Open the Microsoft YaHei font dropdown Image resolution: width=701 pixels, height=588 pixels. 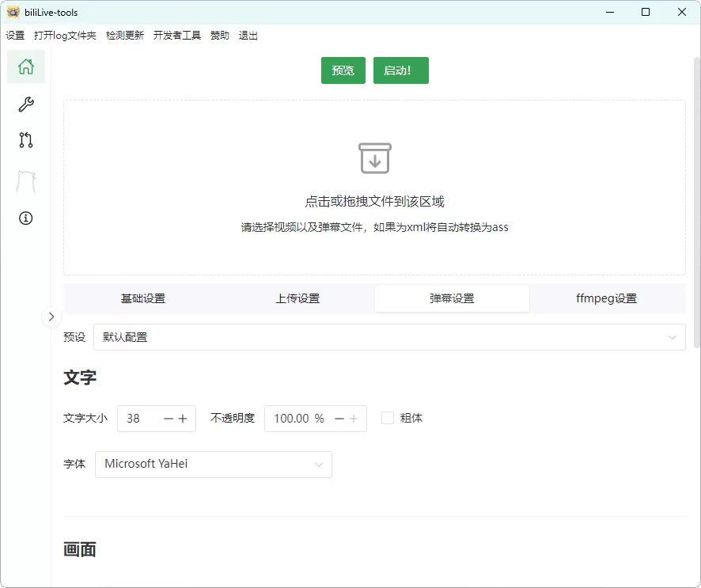point(214,465)
